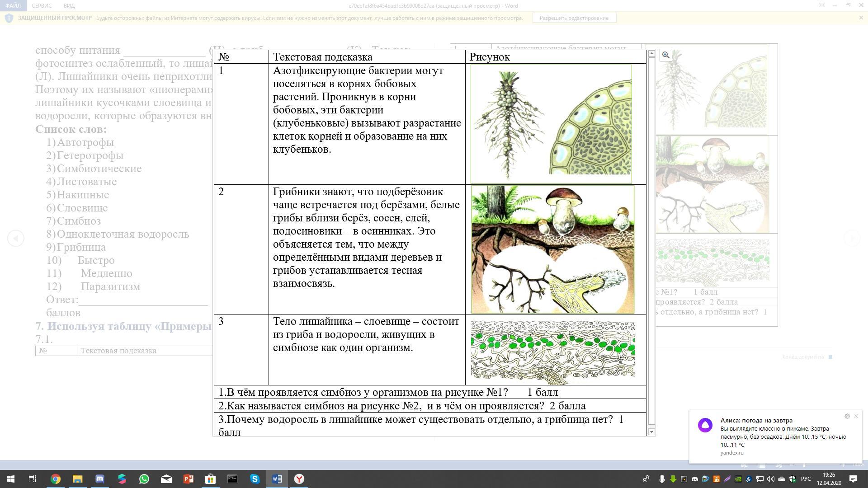Open PowerPoint from the taskbar
This screenshot has height=488, width=868.
(x=188, y=479)
